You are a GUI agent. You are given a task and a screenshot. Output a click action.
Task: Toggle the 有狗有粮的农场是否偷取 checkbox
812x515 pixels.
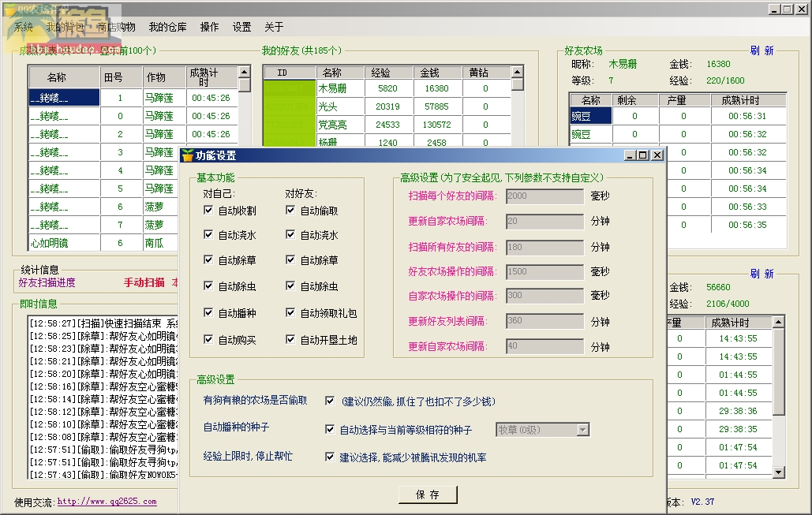(330, 401)
